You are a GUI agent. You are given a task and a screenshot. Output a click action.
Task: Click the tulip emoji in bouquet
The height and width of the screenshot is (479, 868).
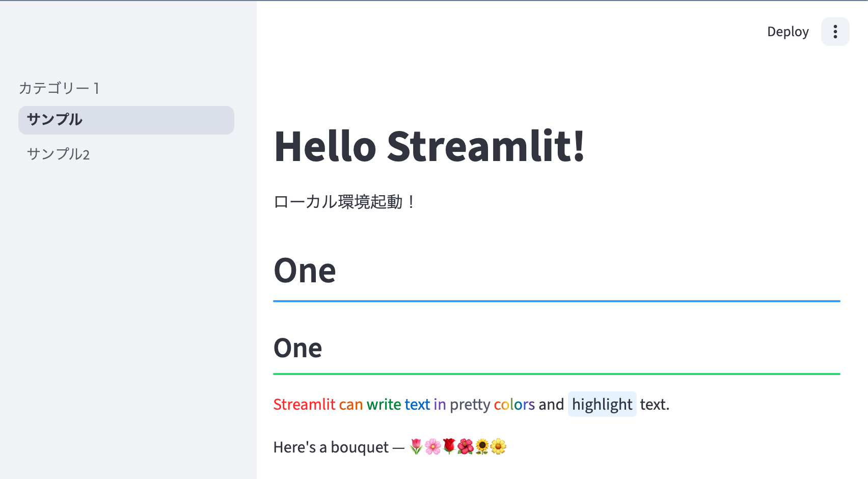click(x=416, y=447)
